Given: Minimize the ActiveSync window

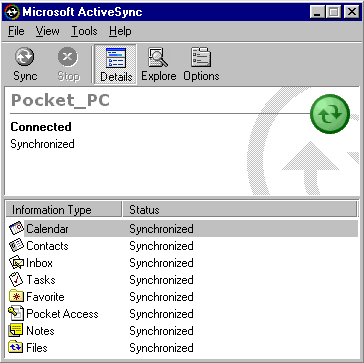Looking at the screenshot, I should pyautogui.click(x=317, y=12).
